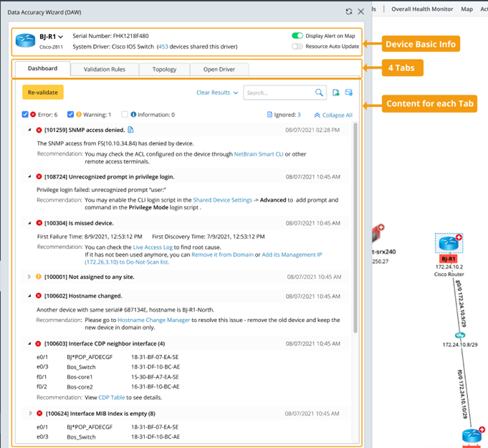Click Remove it from Domain link
This screenshot has height=448, width=488.
click(223, 254)
